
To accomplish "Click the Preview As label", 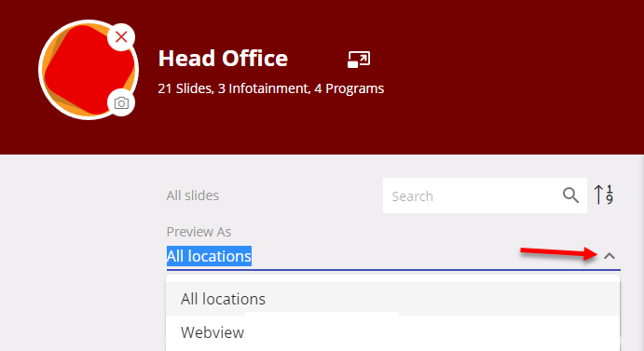I will coord(199,232).
